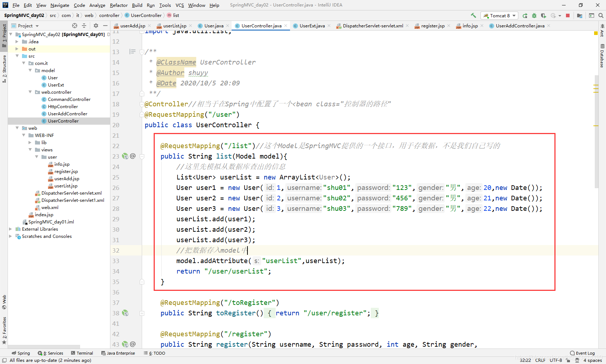This screenshot has height=364, width=606.
Task: Expand the out folder
Action: pos(17,49)
